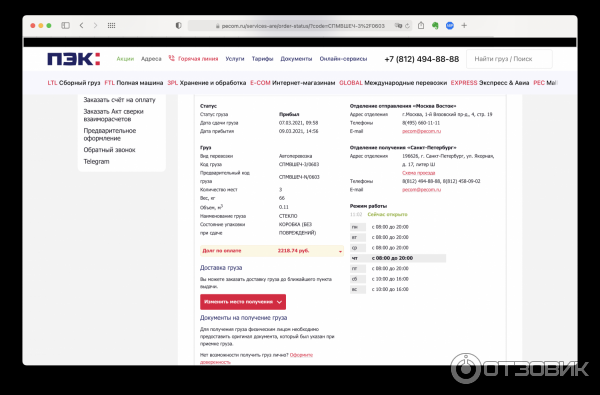
Task: Open the Услуги menu item
Action: 235,59
